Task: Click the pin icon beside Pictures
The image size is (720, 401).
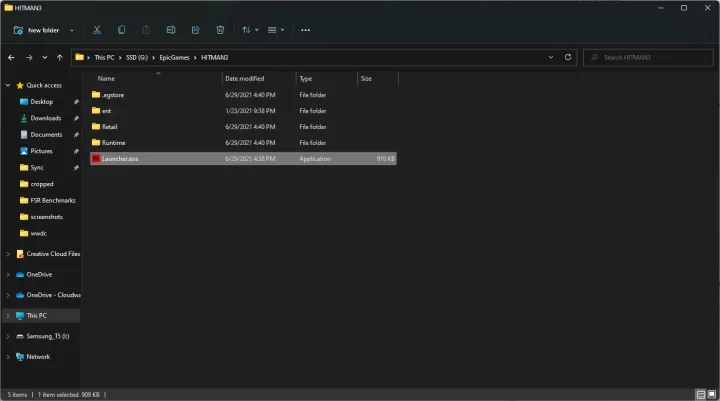Action: [x=76, y=151]
